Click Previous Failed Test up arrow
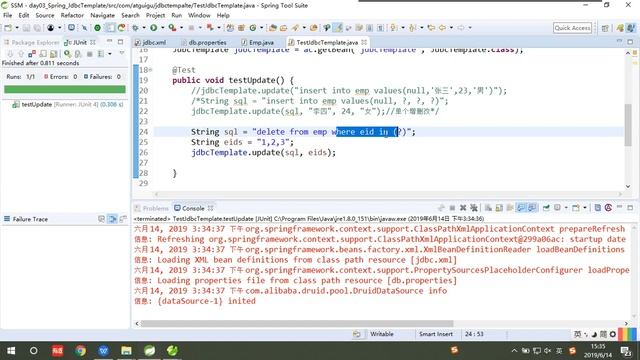 (x=21, y=53)
